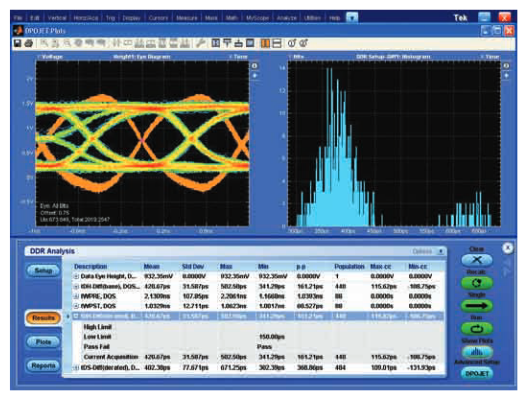Click the 671.25ps max value of tDS-Diff

(233, 368)
